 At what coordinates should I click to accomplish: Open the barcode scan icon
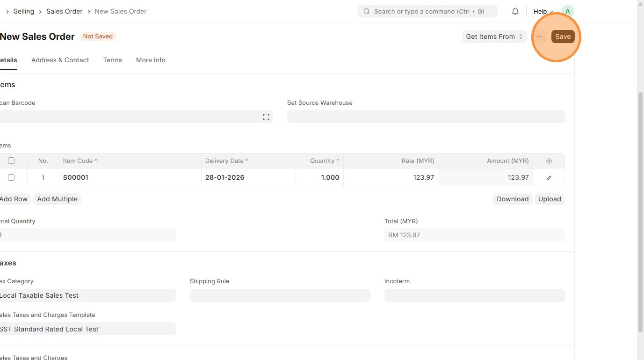(266, 117)
